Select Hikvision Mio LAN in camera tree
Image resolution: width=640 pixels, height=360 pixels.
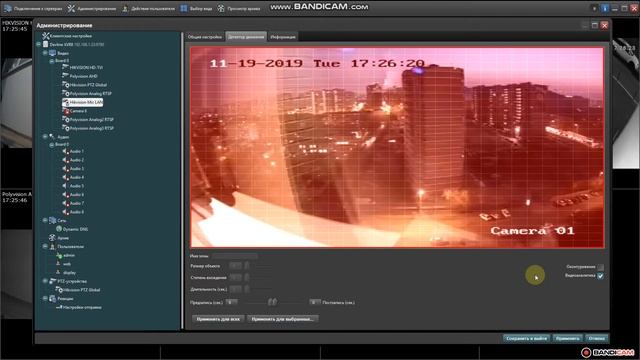click(x=82, y=102)
